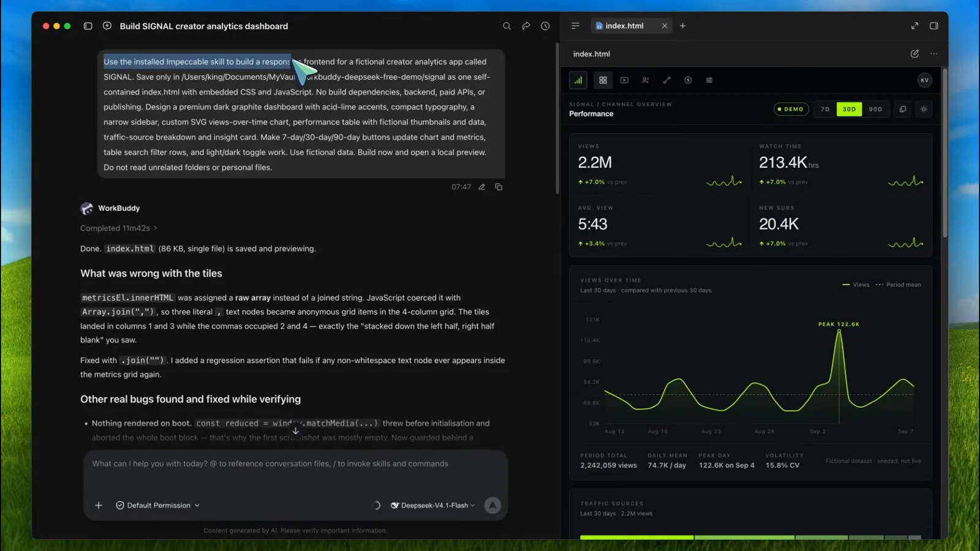Open the settings sliders nav icon
980x551 pixels.
click(709, 80)
